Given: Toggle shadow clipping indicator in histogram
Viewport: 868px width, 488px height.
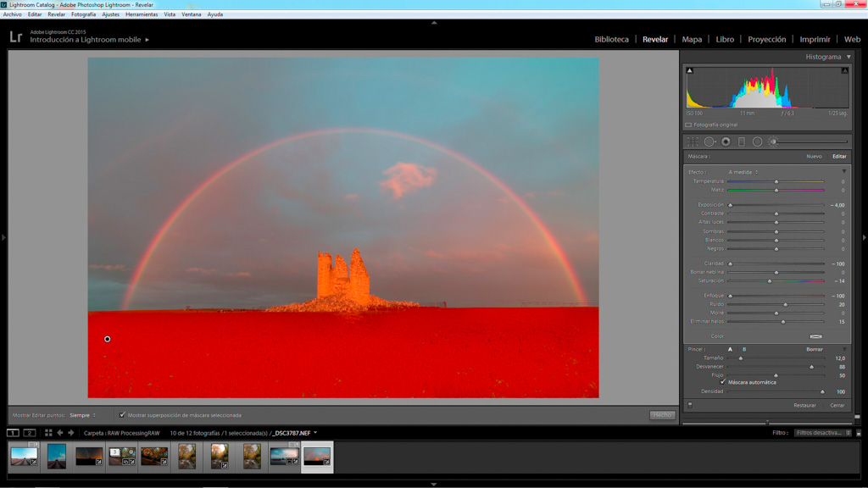Looking at the screenshot, I should 689,71.
